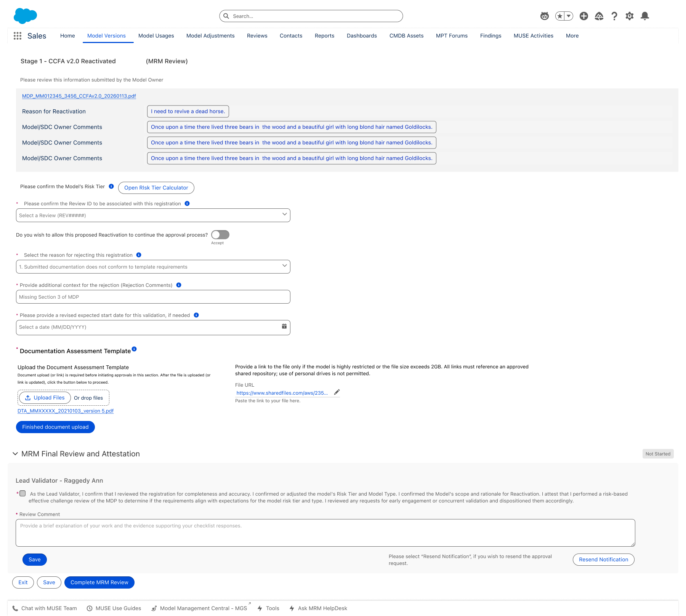
Task: Click info icon beside Model's Risk Tier
Action: pos(111,186)
